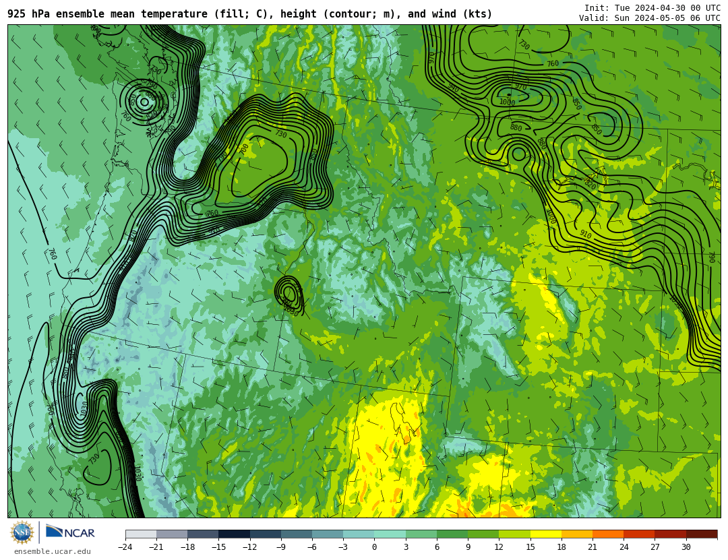Click the 880 contour label above the small circular contour
This screenshot has height=560, width=728.
coord(516,127)
